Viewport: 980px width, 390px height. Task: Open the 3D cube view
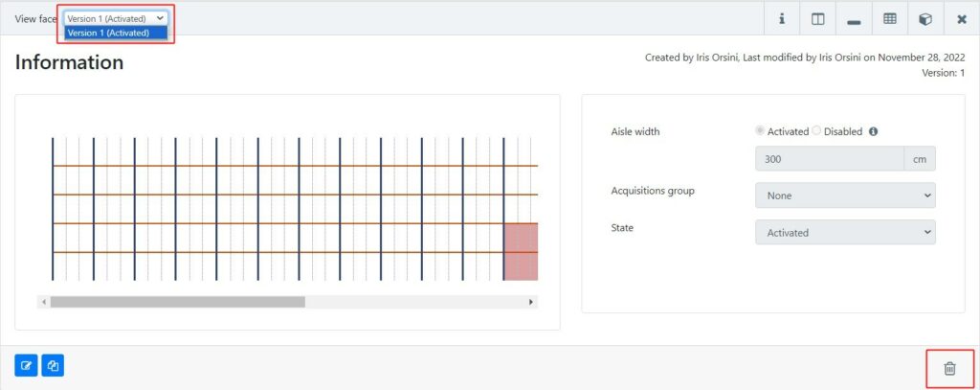tap(925, 18)
